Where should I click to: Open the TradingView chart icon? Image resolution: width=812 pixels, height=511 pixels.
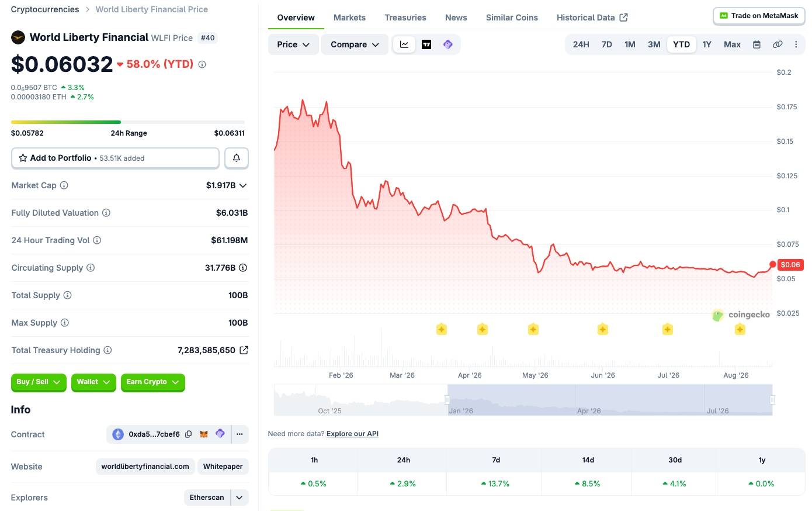tap(426, 44)
